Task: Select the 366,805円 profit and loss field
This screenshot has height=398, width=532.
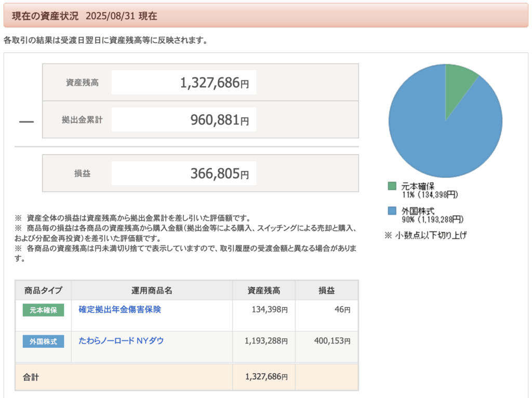Action: pos(184,174)
